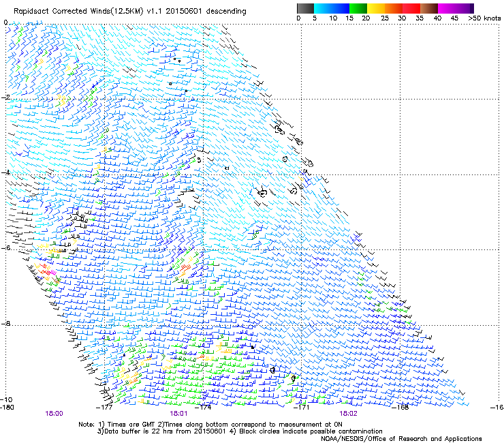This screenshot has height=443, width=504.
Task: Select the blue 10-15 knots legend swatch
Action: 341,8
